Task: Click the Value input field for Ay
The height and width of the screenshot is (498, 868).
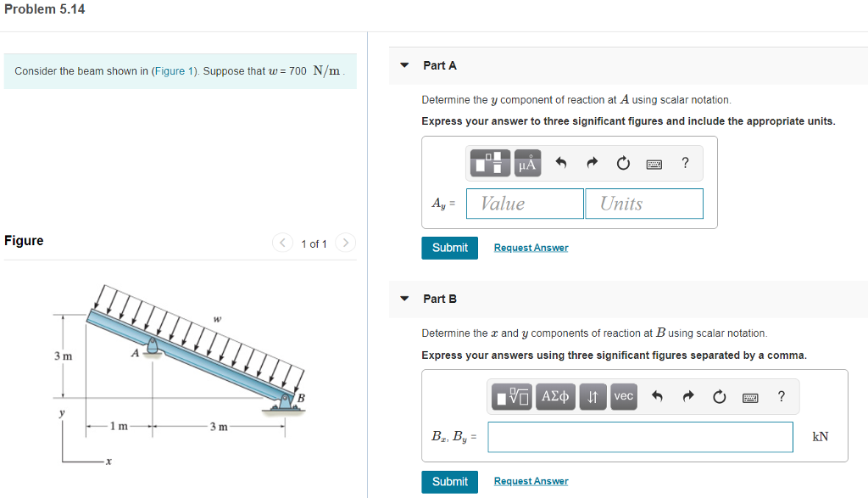Action: point(524,204)
